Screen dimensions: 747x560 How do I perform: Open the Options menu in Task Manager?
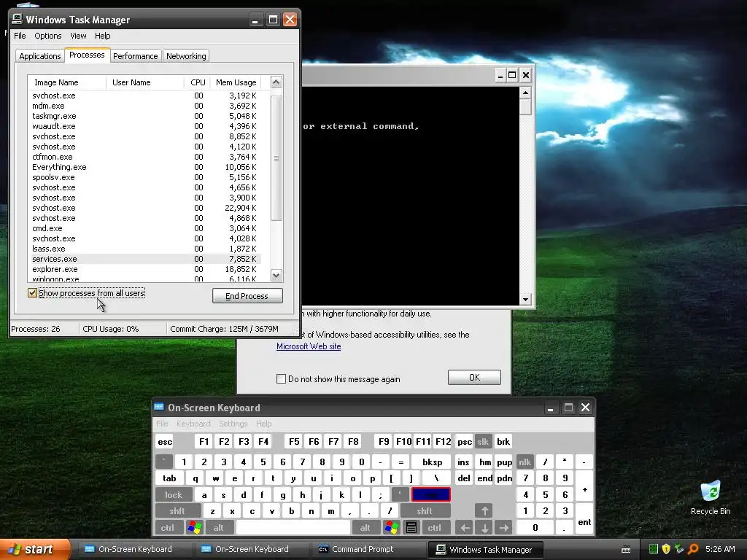coord(47,36)
